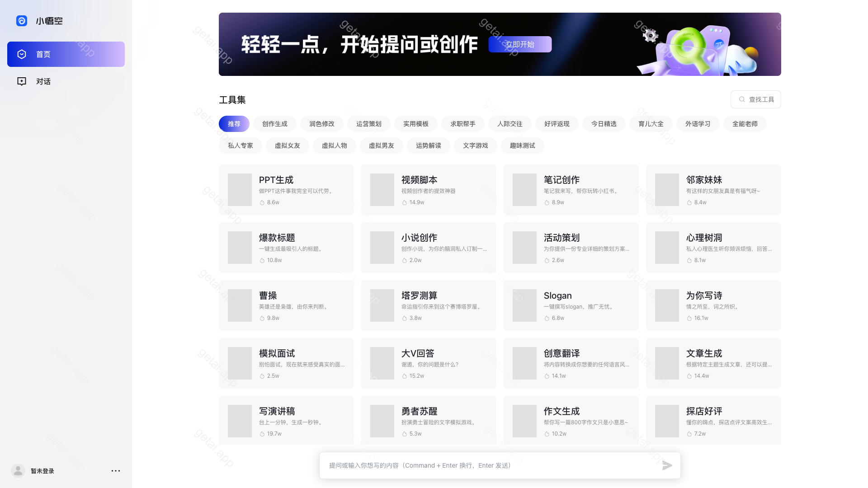This screenshot has width=868, height=488.
Task: Select the 虚拟女友 category tab
Action: click(x=288, y=145)
